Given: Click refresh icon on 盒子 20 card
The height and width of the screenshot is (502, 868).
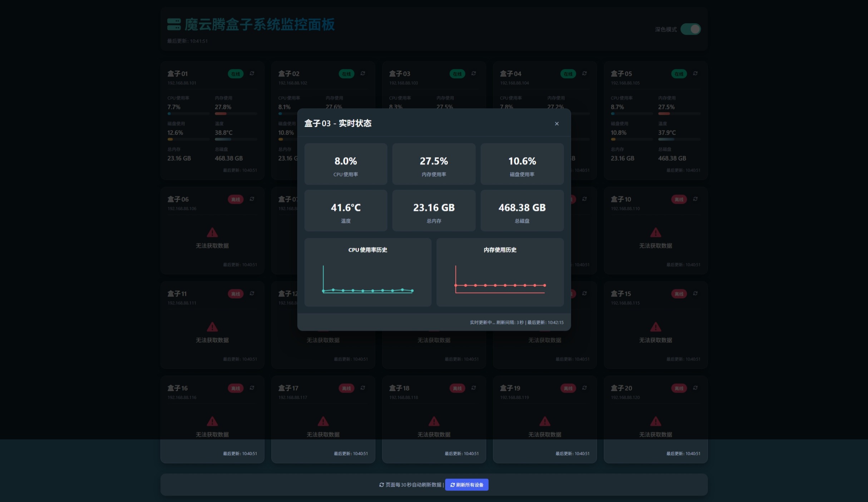Looking at the screenshot, I should [x=695, y=388].
